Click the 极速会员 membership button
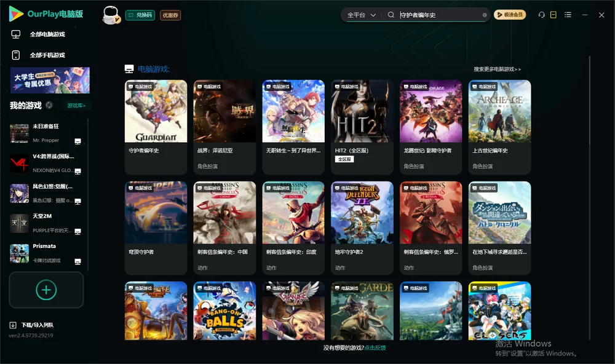The height and width of the screenshot is (364, 615). 510,15
